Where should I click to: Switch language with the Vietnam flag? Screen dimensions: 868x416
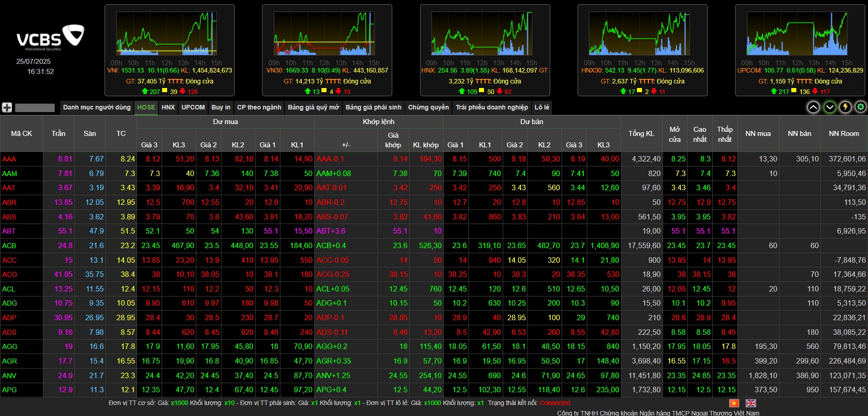point(734,403)
